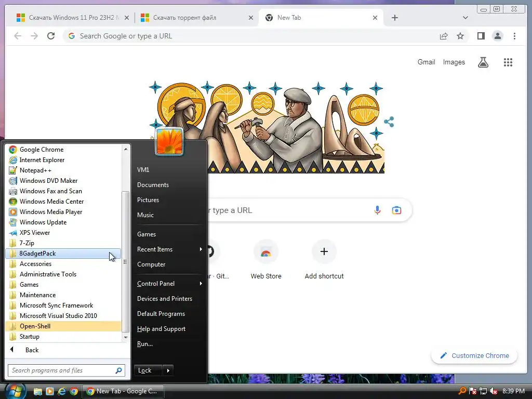Open Chrome profile avatar menu
The image size is (532, 399).
coord(498,36)
